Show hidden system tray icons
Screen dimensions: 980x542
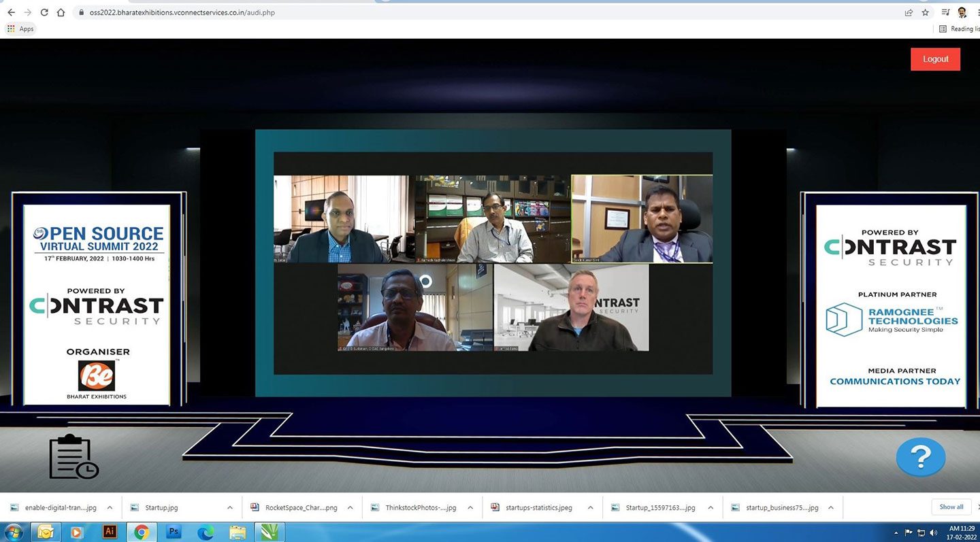tap(896, 532)
